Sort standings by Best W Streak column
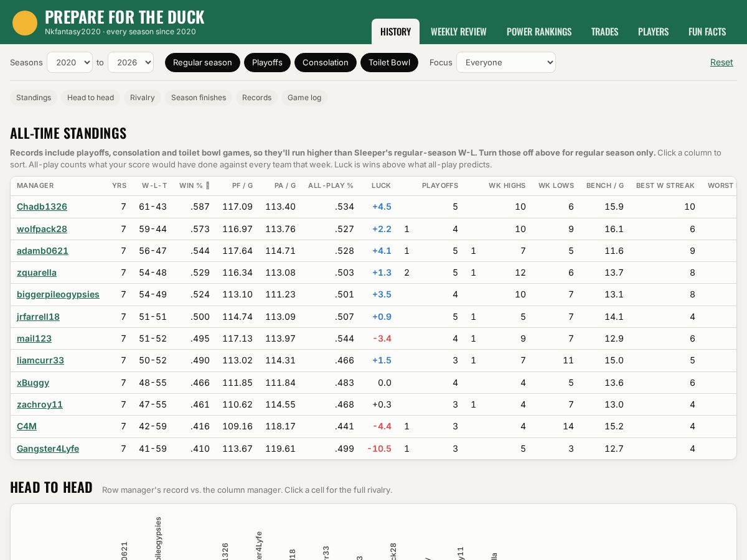Viewport: 747px width, 560px height. click(x=665, y=185)
